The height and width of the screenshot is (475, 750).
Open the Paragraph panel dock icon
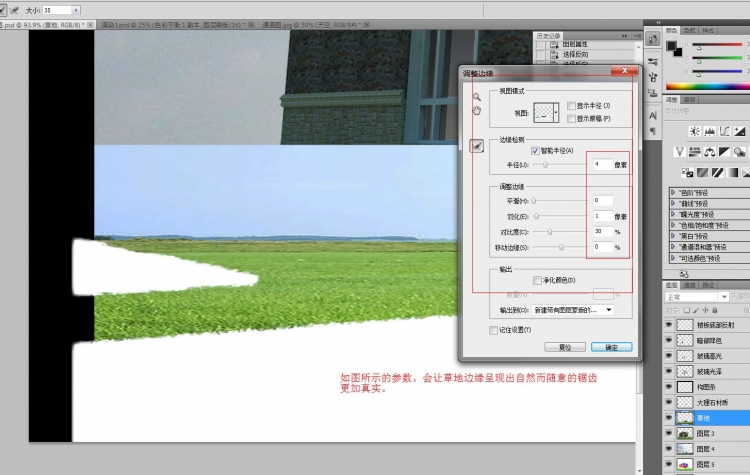653,131
